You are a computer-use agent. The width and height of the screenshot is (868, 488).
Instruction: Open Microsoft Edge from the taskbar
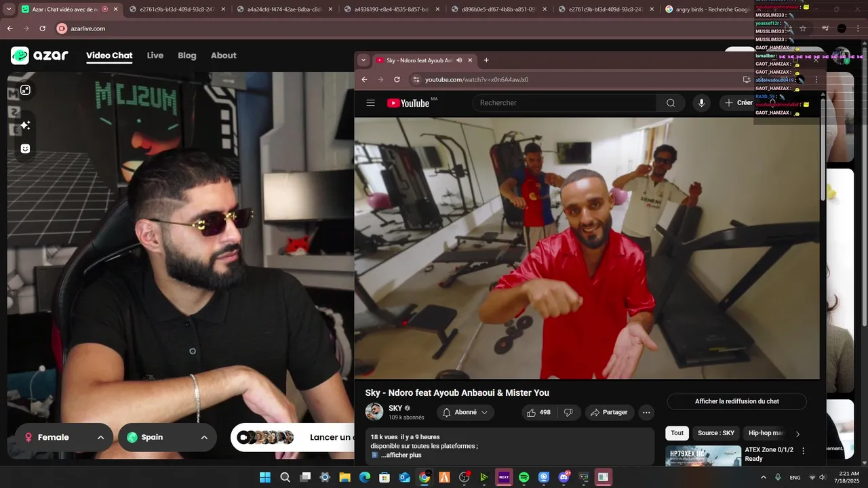pos(365,477)
